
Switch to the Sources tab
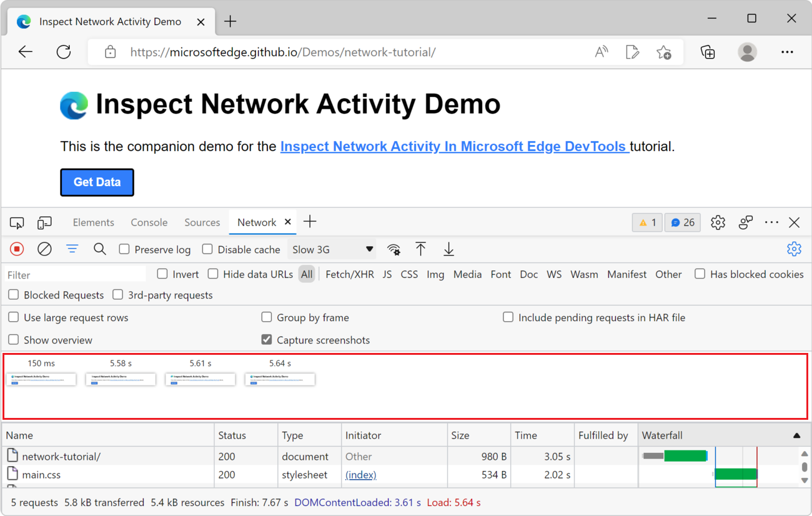click(202, 222)
